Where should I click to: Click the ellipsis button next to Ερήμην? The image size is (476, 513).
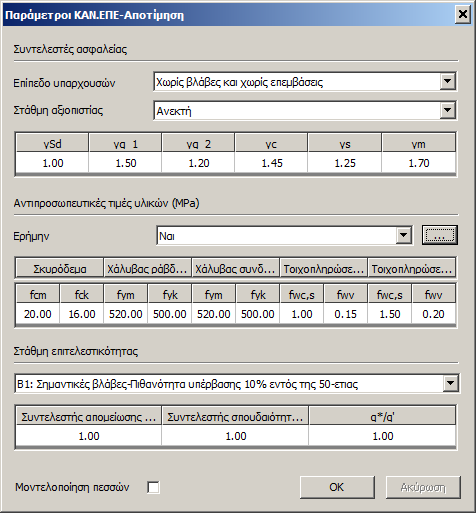(440, 235)
